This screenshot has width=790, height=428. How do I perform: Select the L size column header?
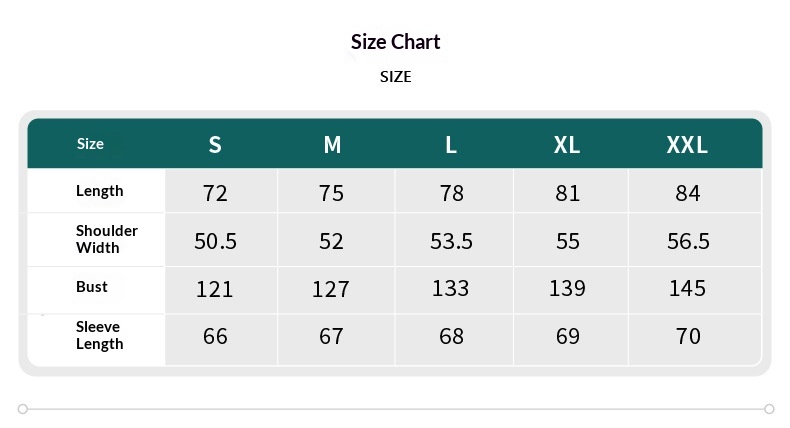451,145
